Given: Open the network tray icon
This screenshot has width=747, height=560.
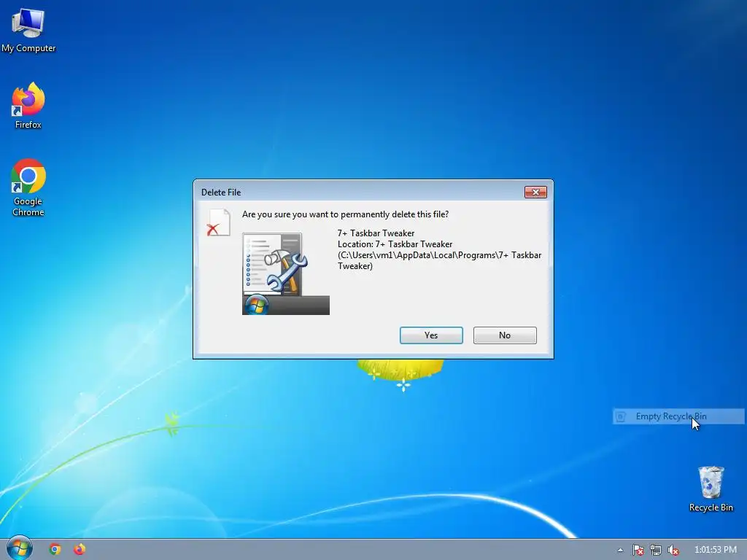Looking at the screenshot, I should point(656,550).
